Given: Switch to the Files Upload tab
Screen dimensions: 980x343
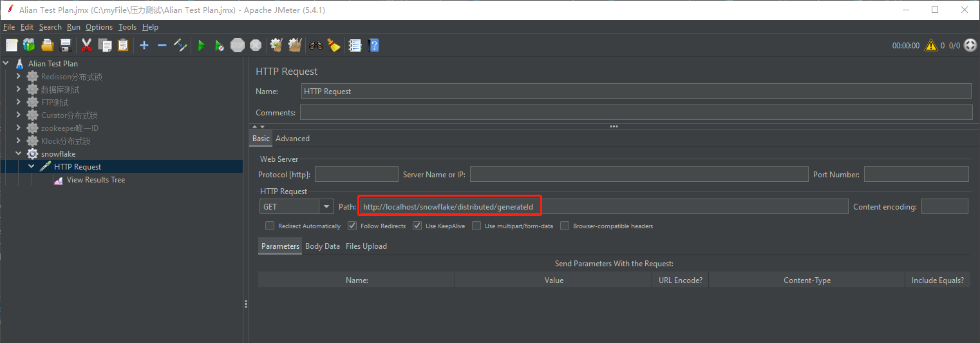Looking at the screenshot, I should pyautogui.click(x=366, y=246).
